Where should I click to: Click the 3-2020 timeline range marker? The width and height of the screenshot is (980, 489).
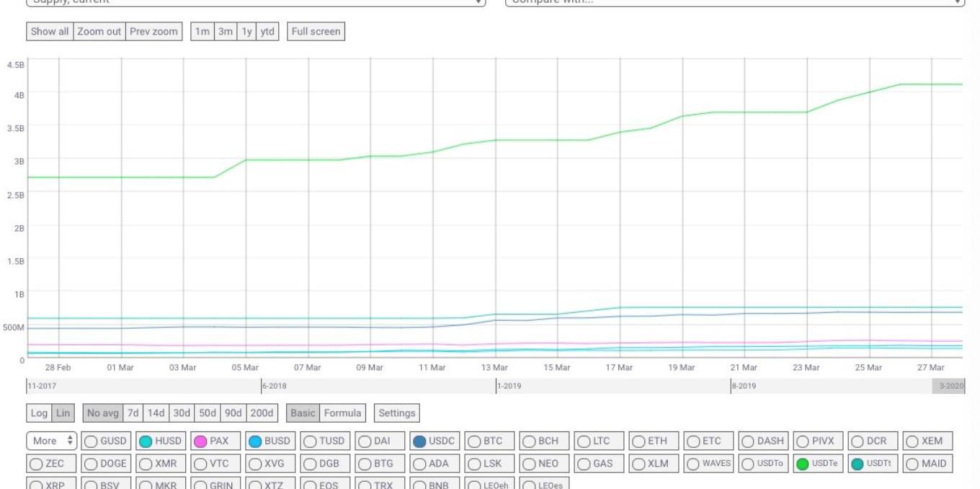(950, 386)
